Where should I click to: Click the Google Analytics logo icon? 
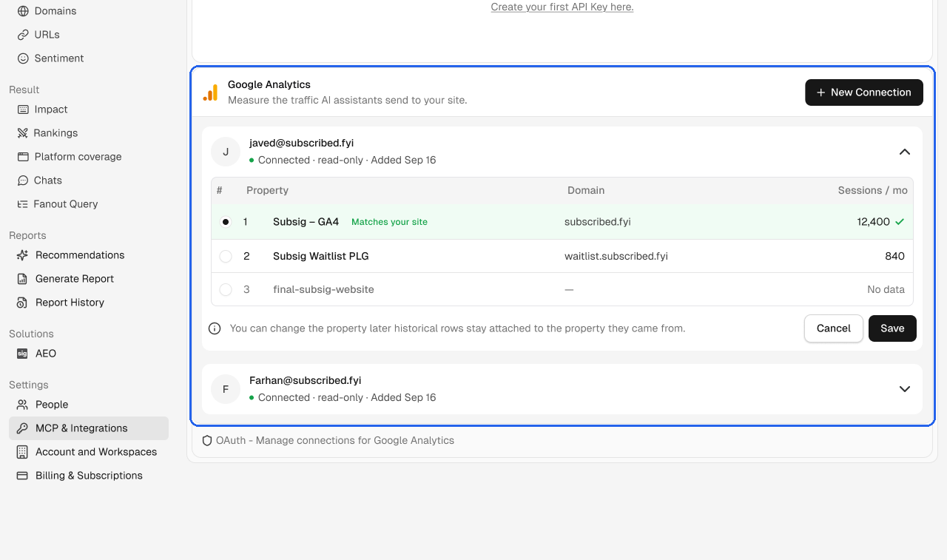coord(211,92)
